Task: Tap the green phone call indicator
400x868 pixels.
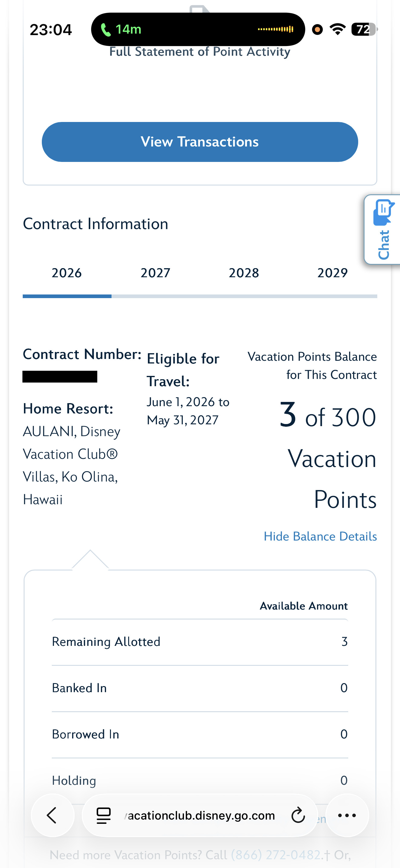Action: [120, 30]
